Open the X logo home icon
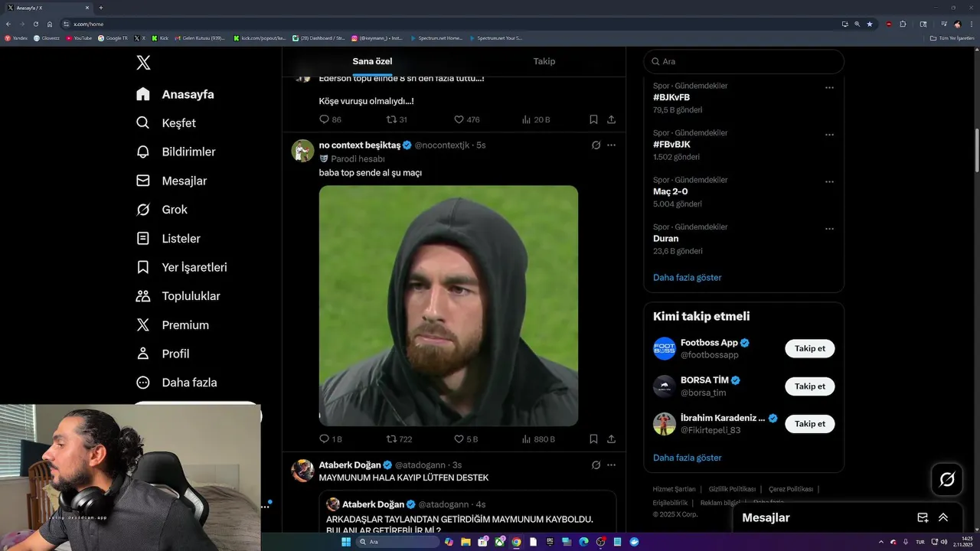Image resolution: width=980 pixels, height=551 pixels. [x=143, y=63]
